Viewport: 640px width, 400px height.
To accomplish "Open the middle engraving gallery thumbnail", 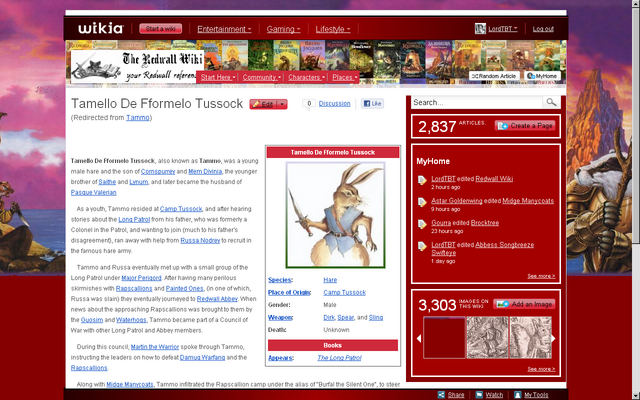I will coord(487,338).
